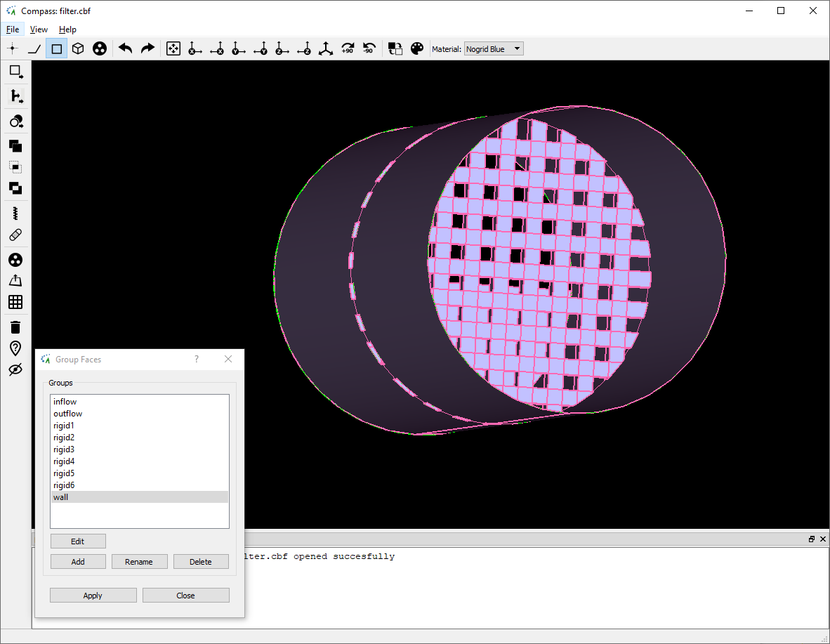Screen dimensions: 830x644
Task: Click the zipper stitch tool icon
Action: pyautogui.click(x=16, y=213)
